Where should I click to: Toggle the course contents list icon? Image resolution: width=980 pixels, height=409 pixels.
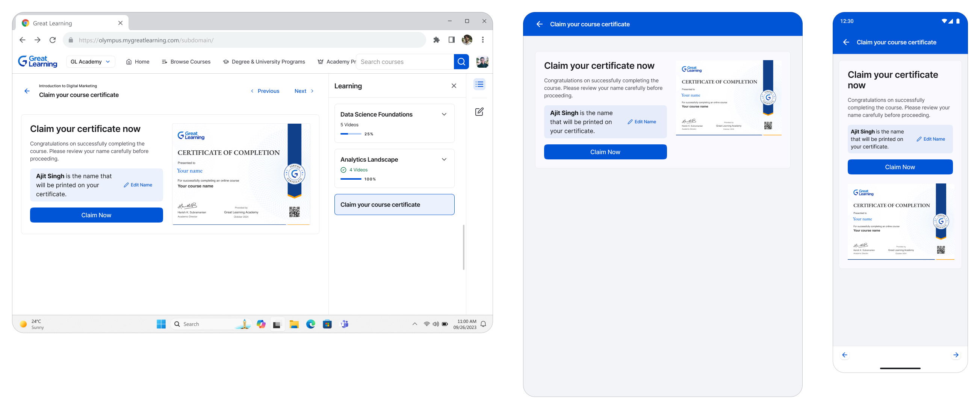(479, 85)
